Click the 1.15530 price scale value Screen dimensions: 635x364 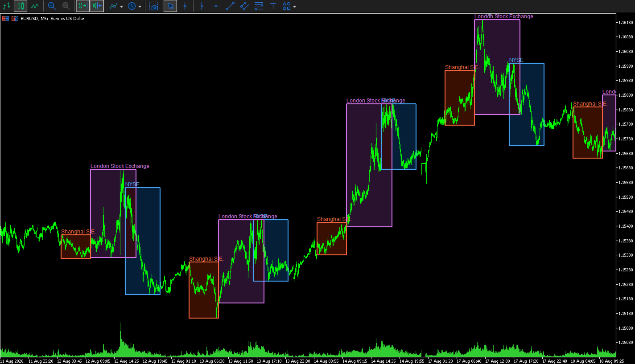tap(626, 197)
